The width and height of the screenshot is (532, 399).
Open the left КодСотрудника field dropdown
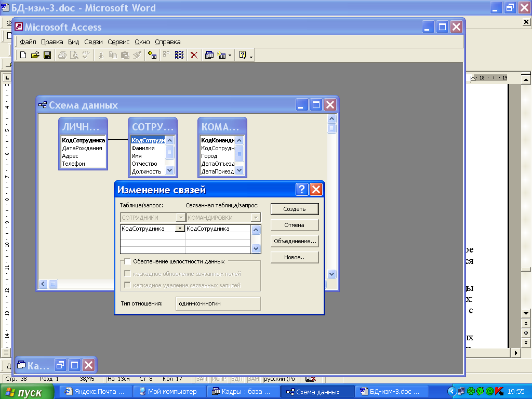pos(179,229)
